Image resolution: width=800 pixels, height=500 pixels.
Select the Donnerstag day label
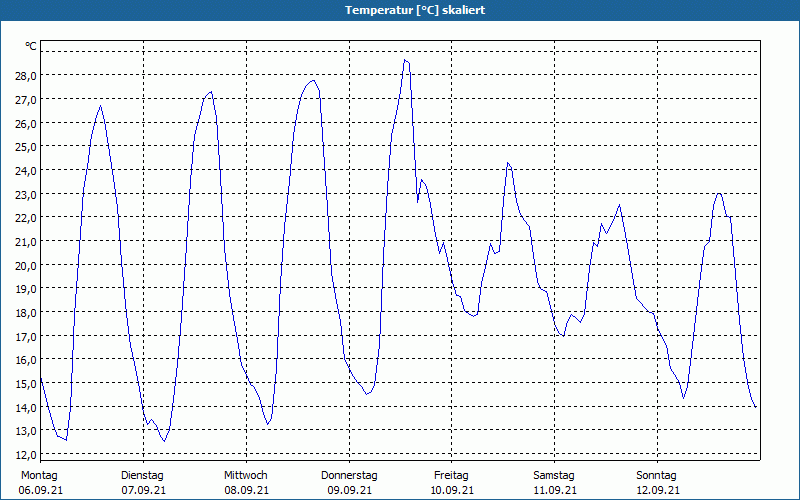(x=349, y=475)
